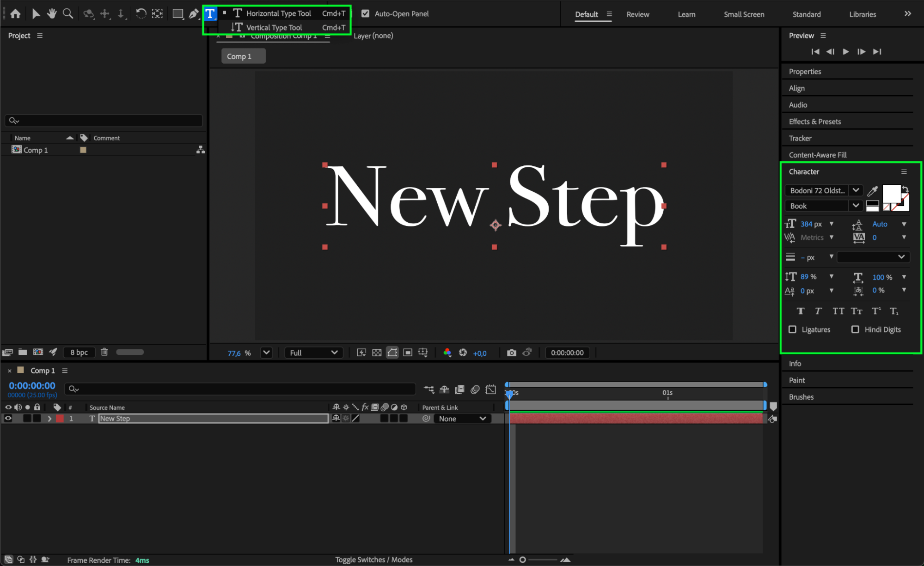Select the Hand tool
This screenshot has width=924, height=566.
click(52, 13)
